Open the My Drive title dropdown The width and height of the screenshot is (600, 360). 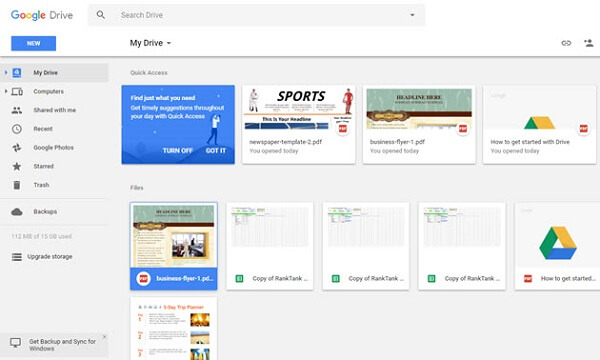[150, 43]
